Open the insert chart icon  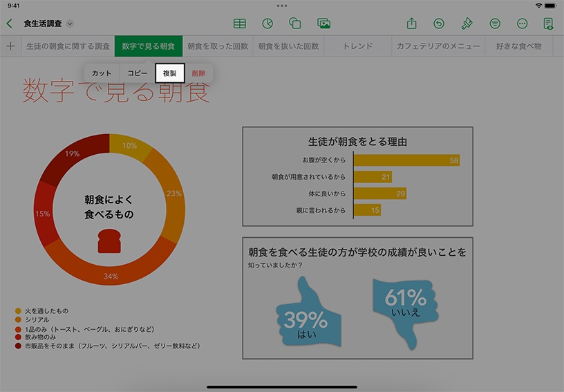point(267,24)
